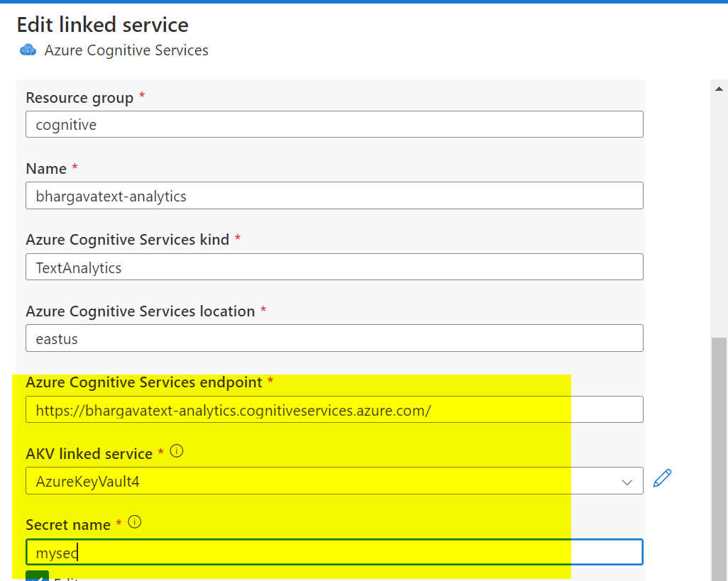Click the eastus location field
The height and width of the screenshot is (581, 728).
point(333,338)
